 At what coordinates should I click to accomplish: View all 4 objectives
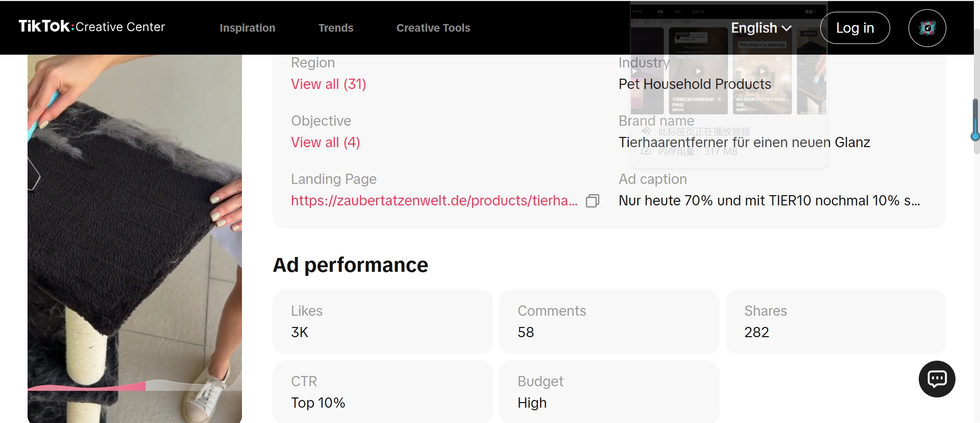point(326,142)
